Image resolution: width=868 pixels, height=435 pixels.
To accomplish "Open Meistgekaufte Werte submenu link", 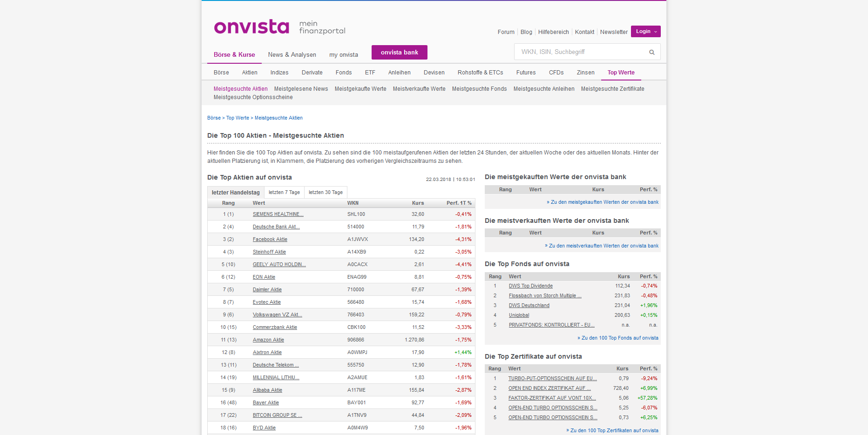I will [360, 89].
